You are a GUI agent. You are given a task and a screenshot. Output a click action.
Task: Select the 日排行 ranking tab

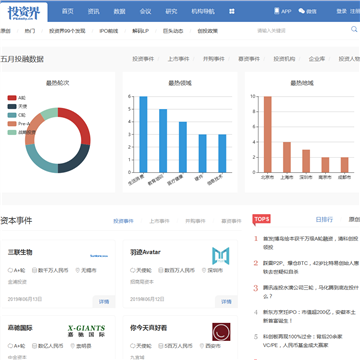coord(324,219)
